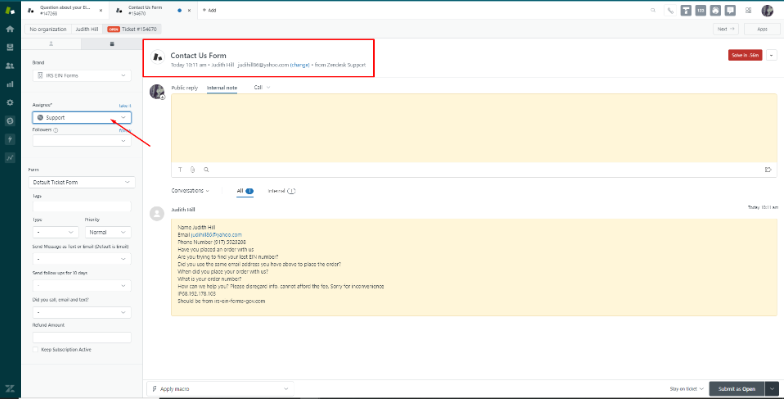Viewport: 784px width, 399px height.
Task: Open the Stay on ticket dropdown
Action: [x=686, y=388]
